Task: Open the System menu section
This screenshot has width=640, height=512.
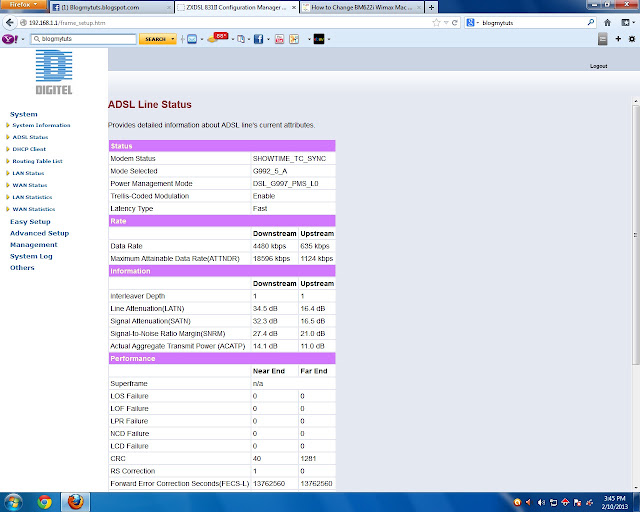Action: (x=24, y=114)
